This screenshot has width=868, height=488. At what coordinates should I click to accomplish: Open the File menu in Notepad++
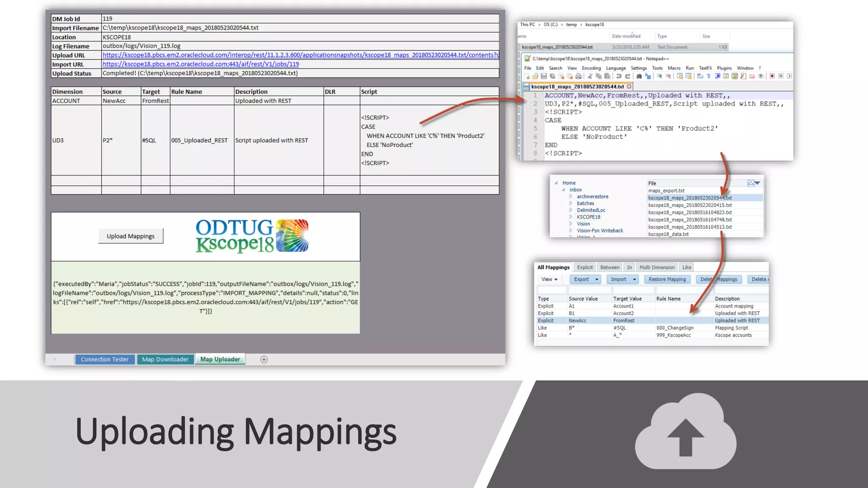528,68
